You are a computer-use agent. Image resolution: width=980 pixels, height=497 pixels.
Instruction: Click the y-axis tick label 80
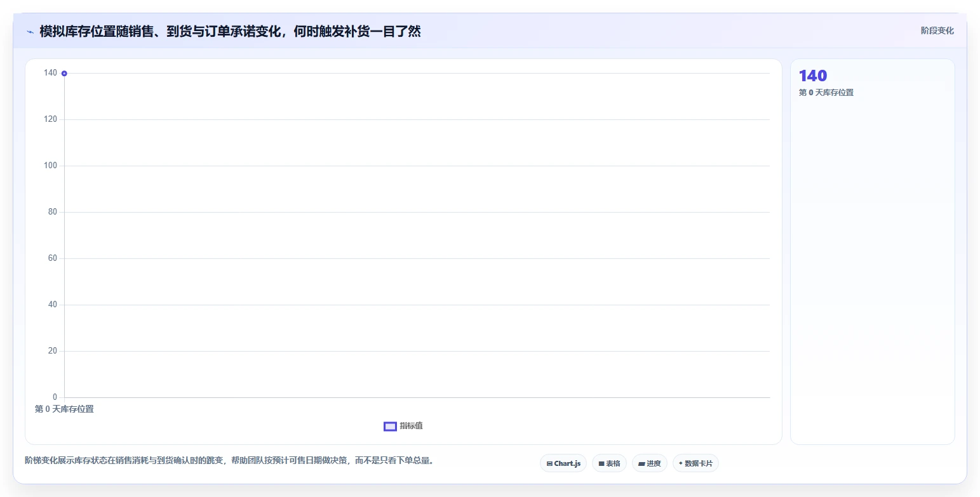tap(53, 212)
